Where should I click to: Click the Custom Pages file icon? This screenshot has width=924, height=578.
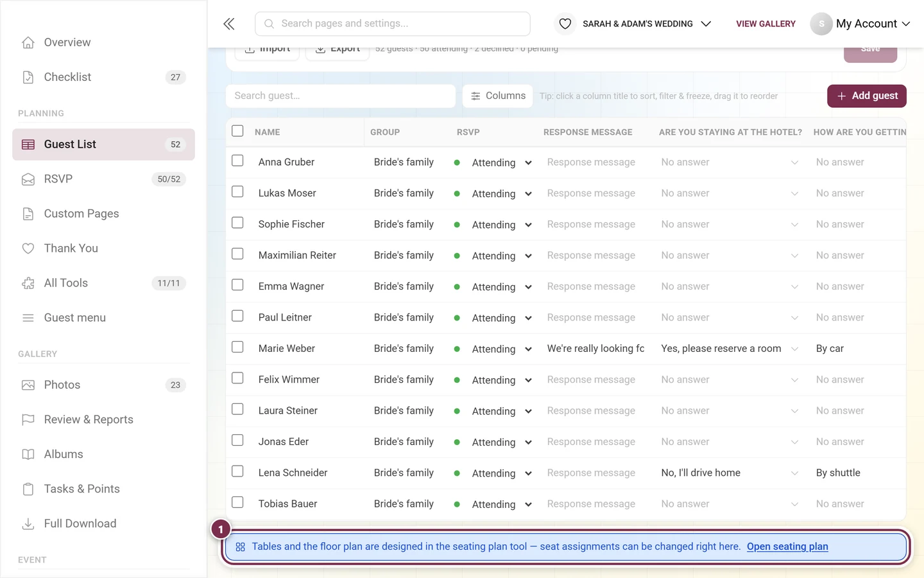[x=28, y=214]
